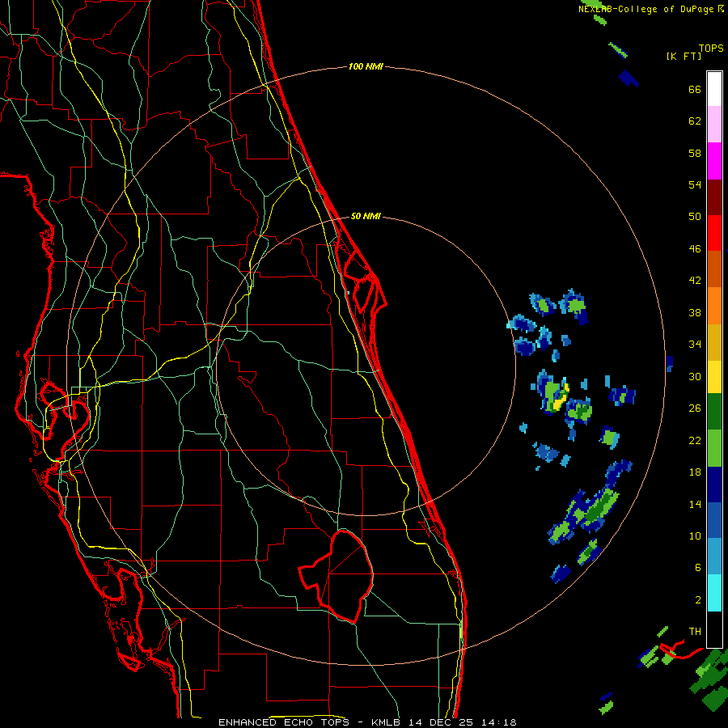
Task: Click the "14 DEC 25" date text
Action: tap(440, 722)
